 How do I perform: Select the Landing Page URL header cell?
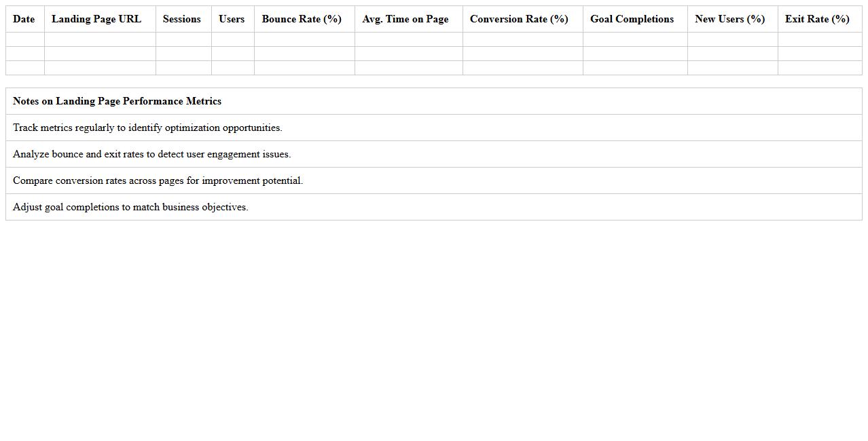[x=99, y=19]
